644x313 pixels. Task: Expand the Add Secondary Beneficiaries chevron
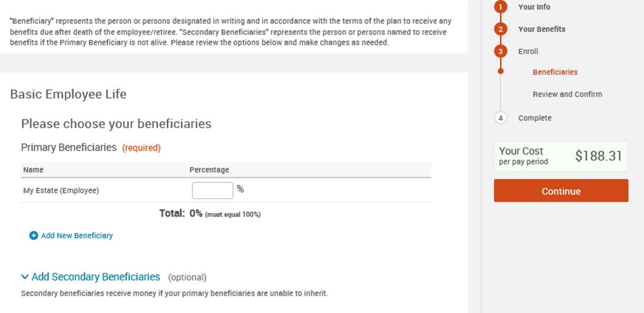coord(25,277)
